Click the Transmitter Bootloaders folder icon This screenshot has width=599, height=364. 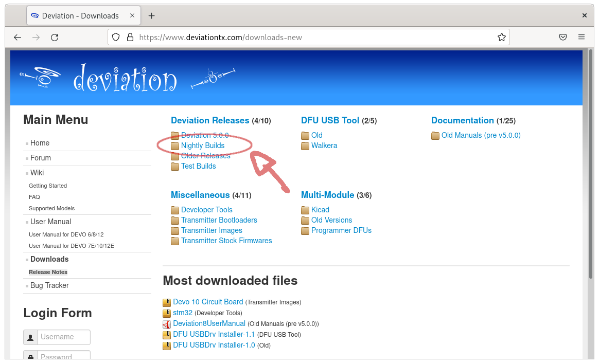click(x=175, y=220)
